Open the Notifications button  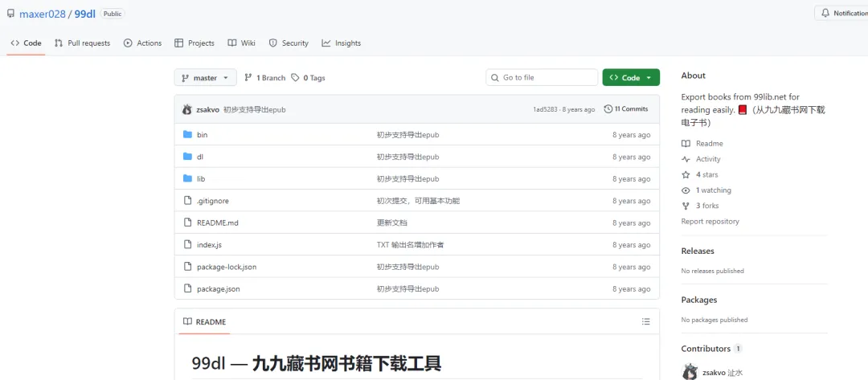(841, 14)
